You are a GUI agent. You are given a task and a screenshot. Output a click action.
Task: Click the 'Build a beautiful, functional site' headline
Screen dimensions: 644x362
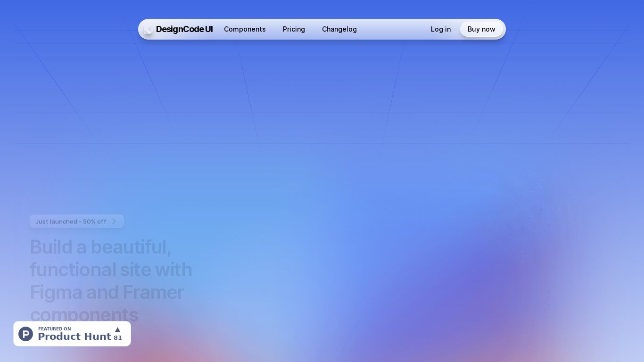click(111, 281)
